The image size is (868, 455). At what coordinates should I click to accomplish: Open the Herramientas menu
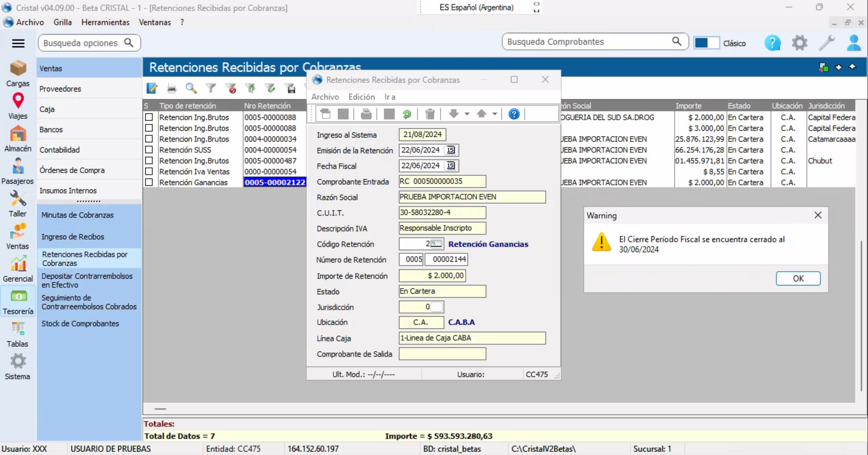pyautogui.click(x=105, y=22)
